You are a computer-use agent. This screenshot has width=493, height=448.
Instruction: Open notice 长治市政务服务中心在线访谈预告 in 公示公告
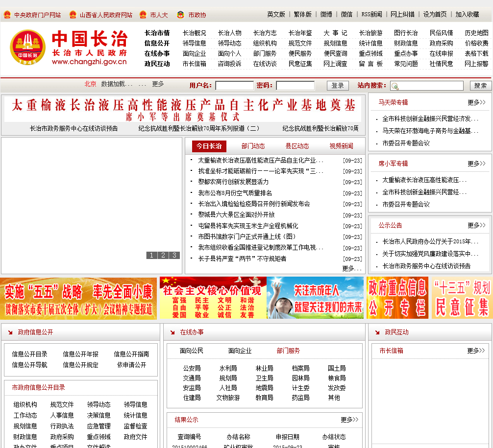tap(426, 266)
